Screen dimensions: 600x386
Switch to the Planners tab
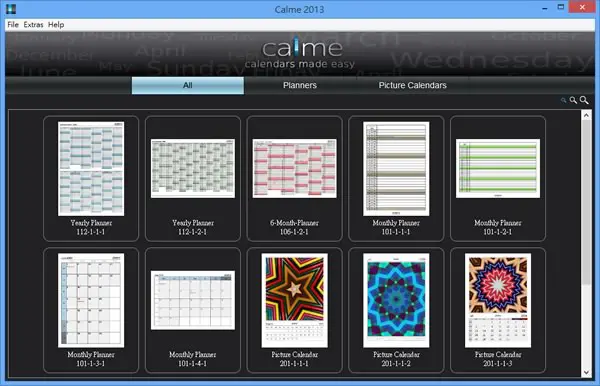[x=300, y=85]
